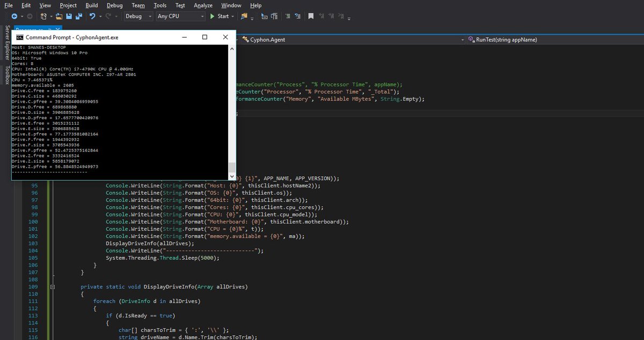Viewport: 644px width, 340px height.
Task: Open the Edit menu
Action: pyautogui.click(x=26, y=5)
